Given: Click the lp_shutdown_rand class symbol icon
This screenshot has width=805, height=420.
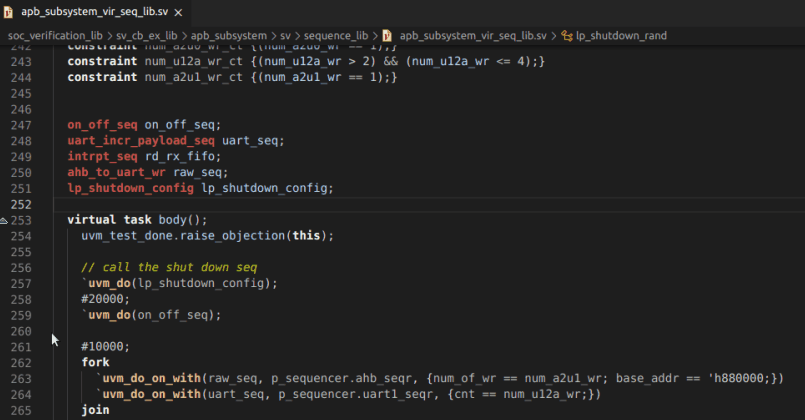Looking at the screenshot, I should tap(567, 35).
